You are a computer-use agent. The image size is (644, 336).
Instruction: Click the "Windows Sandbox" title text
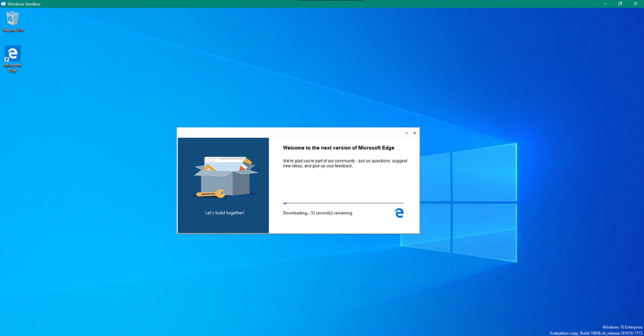pyautogui.click(x=24, y=4)
